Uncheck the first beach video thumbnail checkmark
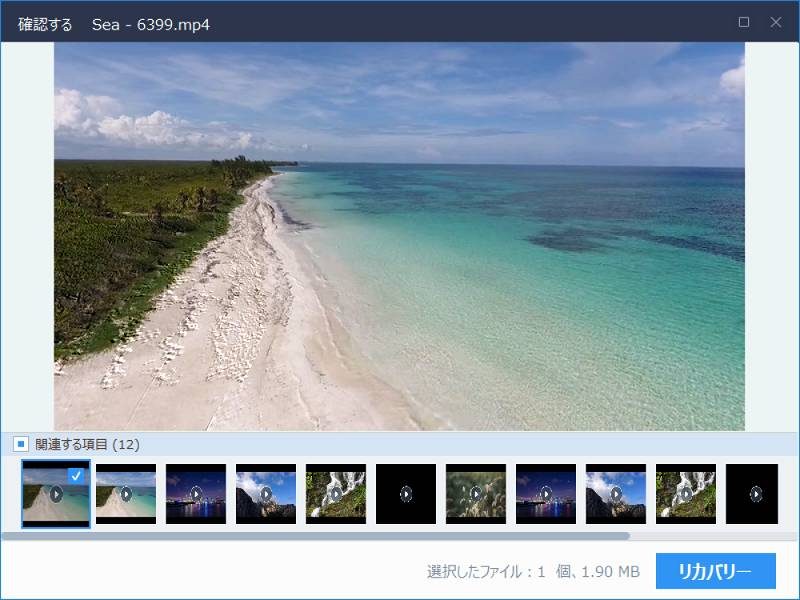800x600 pixels. tap(76, 475)
